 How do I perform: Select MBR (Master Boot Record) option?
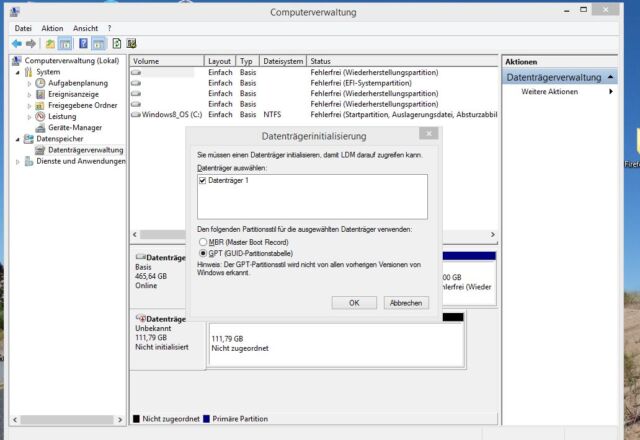click(204, 243)
